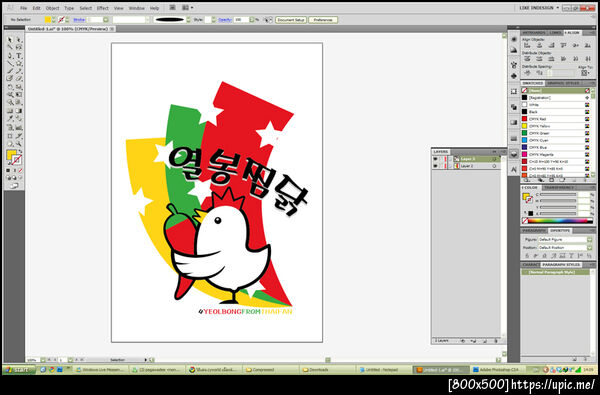Click the Preferences button
600x395 pixels.
pos(323,20)
